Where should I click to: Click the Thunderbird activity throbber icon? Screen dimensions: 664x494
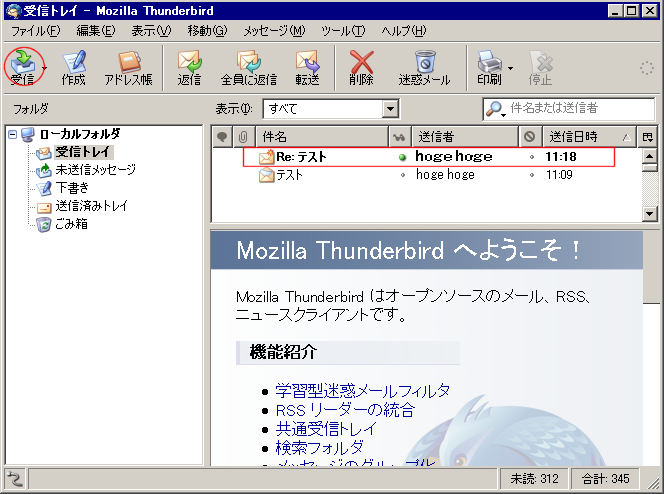[646, 68]
